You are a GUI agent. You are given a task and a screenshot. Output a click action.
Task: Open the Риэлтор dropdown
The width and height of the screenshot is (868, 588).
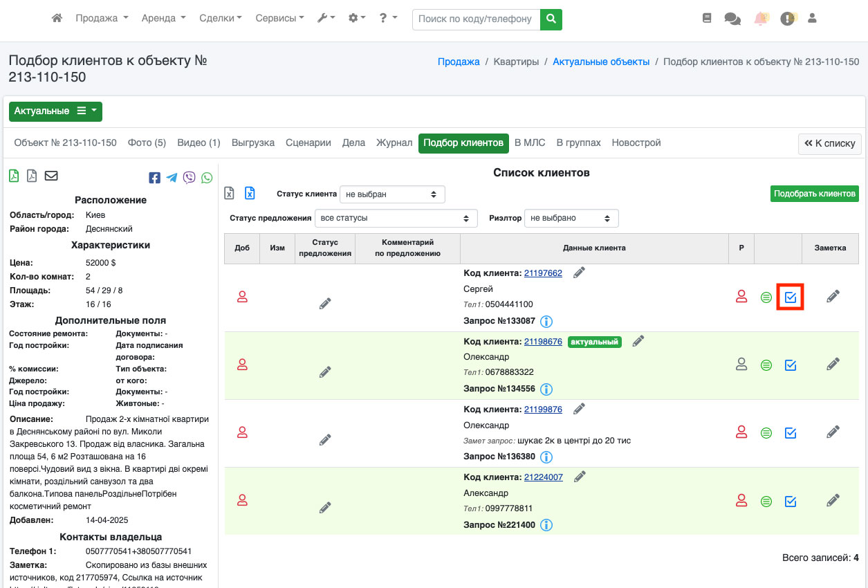click(571, 219)
